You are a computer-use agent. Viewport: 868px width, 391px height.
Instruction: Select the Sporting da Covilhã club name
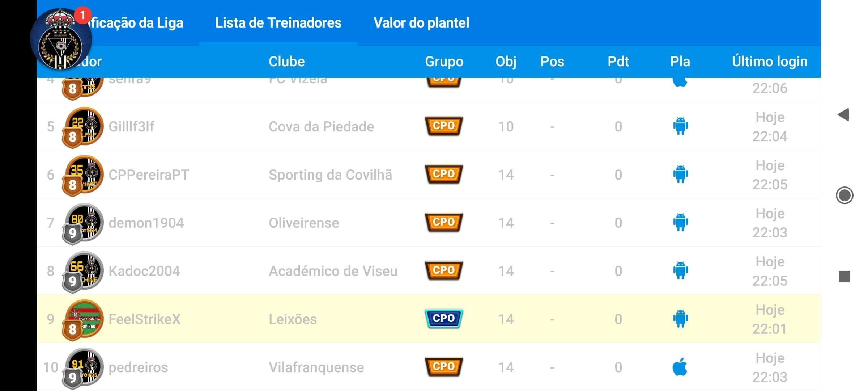(330, 175)
